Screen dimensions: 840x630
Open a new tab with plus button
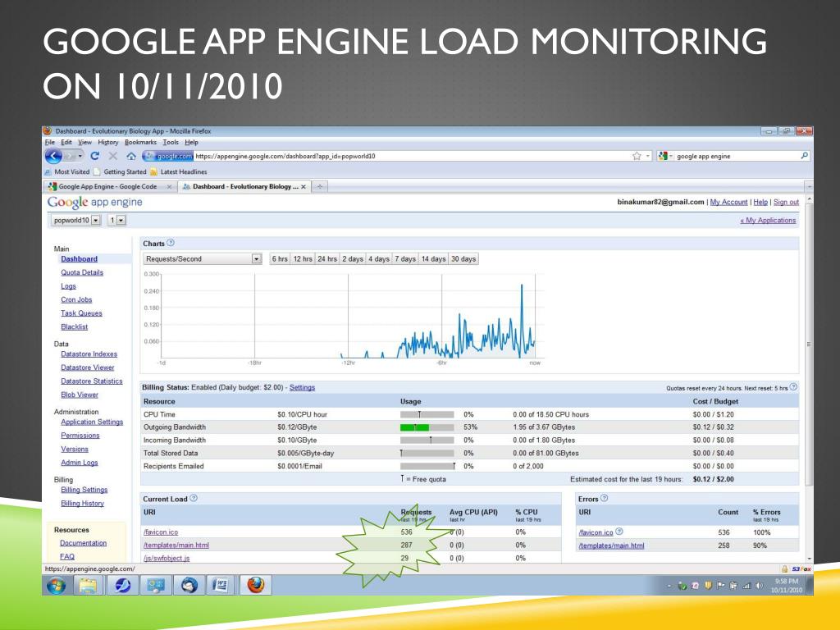(x=320, y=186)
